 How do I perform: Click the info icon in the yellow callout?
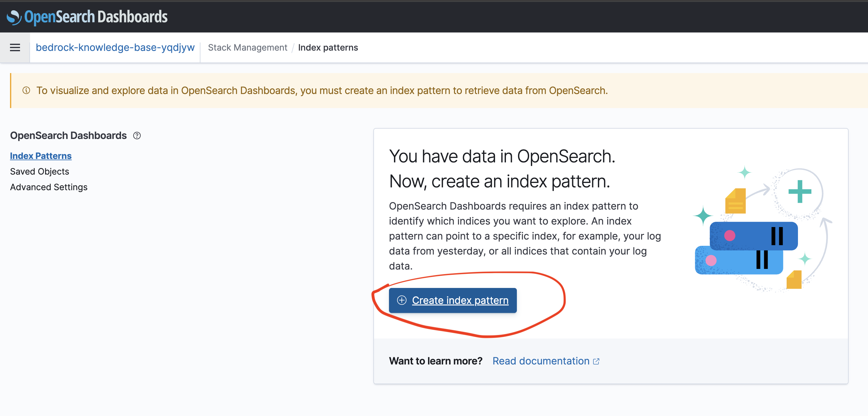[26, 91]
